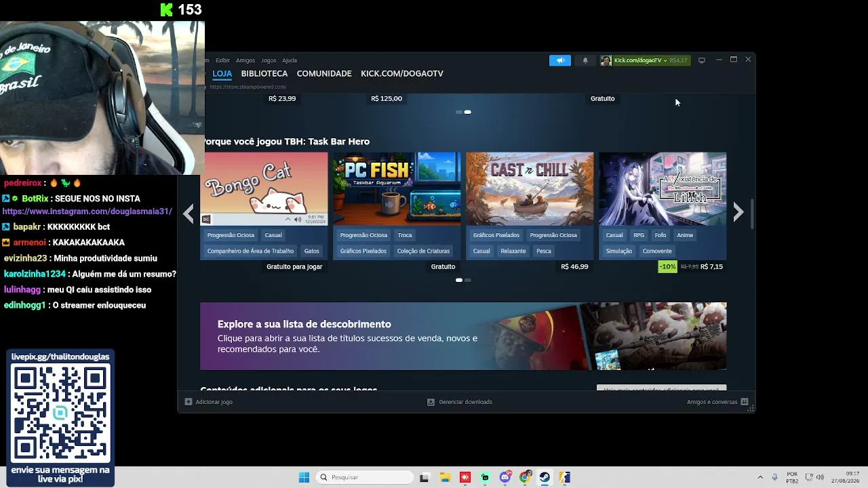Select second page dot below Bongo Cat row
This screenshot has width=868, height=488.
point(467,280)
